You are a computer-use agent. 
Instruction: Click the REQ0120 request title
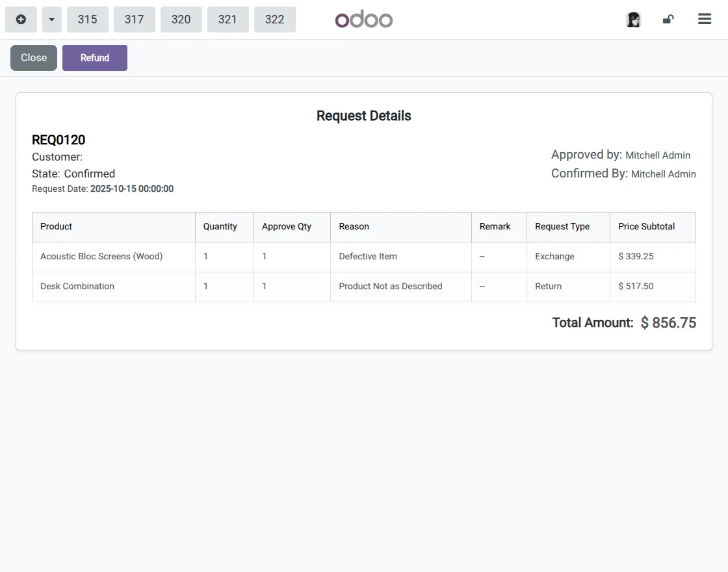coord(58,139)
